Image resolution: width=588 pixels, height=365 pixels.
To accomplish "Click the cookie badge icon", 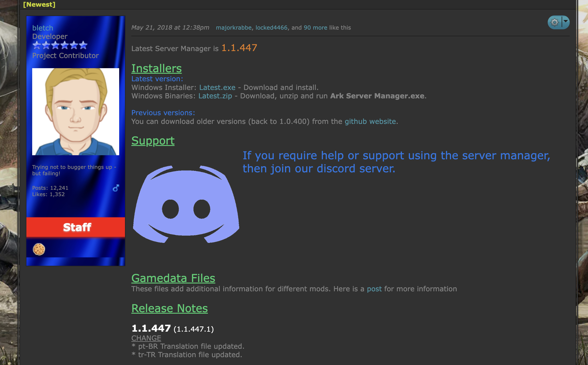I will tap(39, 249).
